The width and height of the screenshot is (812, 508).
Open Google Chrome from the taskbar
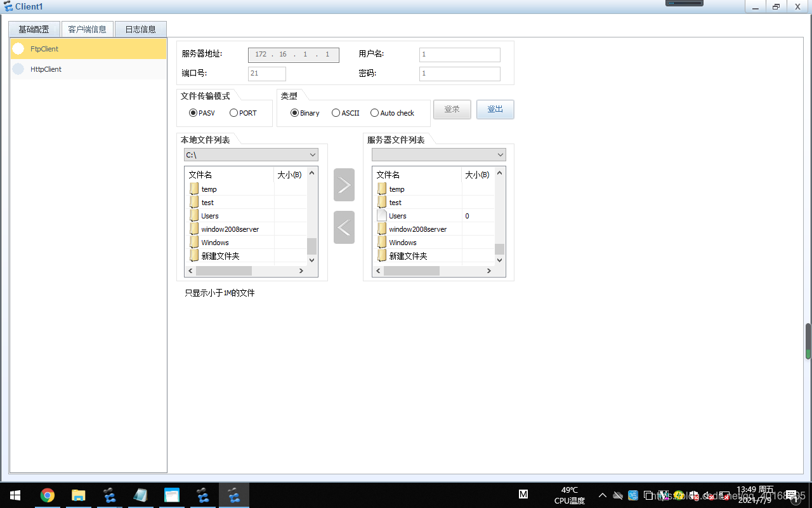coord(48,495)
